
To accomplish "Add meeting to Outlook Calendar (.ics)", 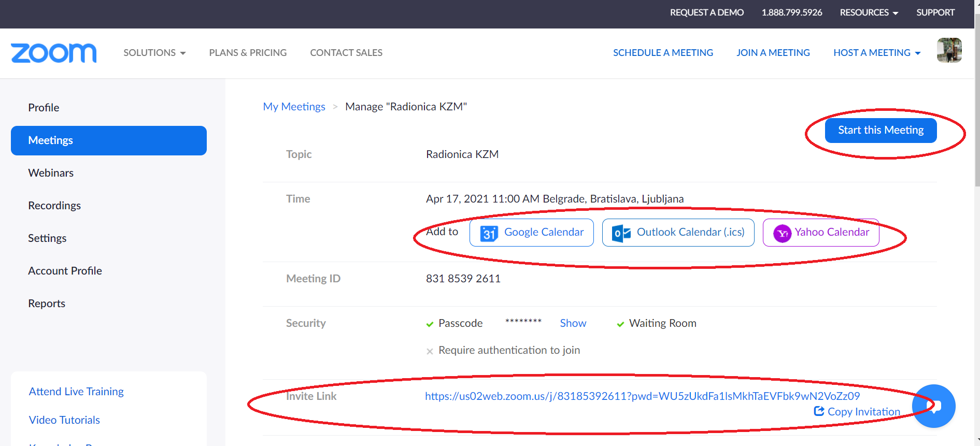I will (x=678, y=233).
